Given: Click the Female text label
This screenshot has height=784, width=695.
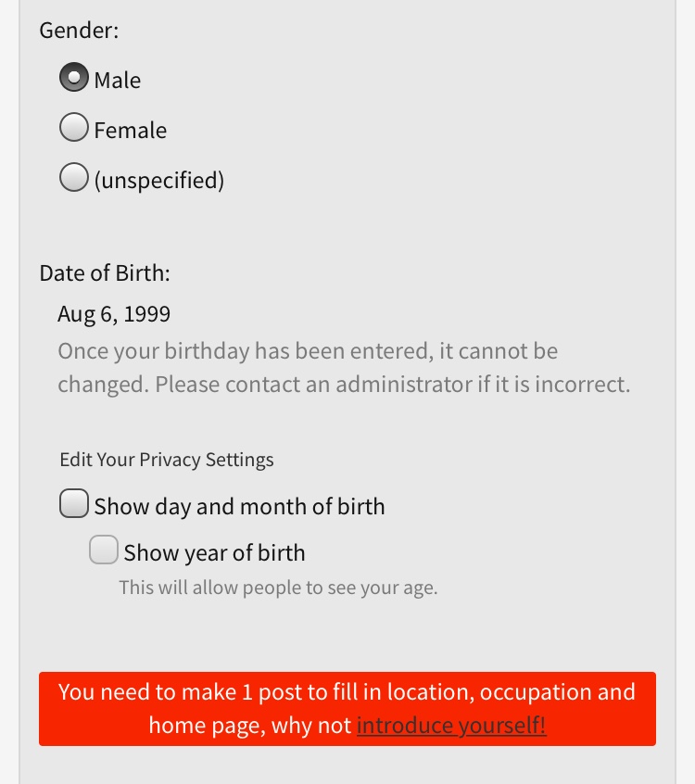Looking at the screenshot, I should coord(131,131).
